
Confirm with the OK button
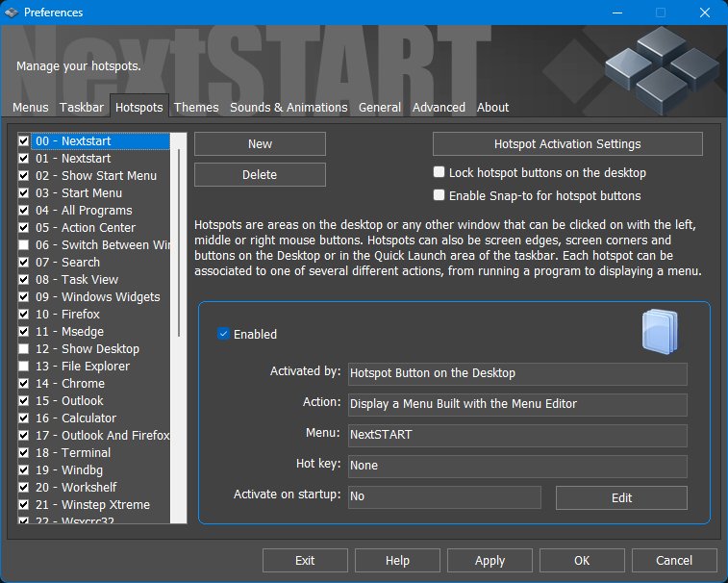[582, 561]
